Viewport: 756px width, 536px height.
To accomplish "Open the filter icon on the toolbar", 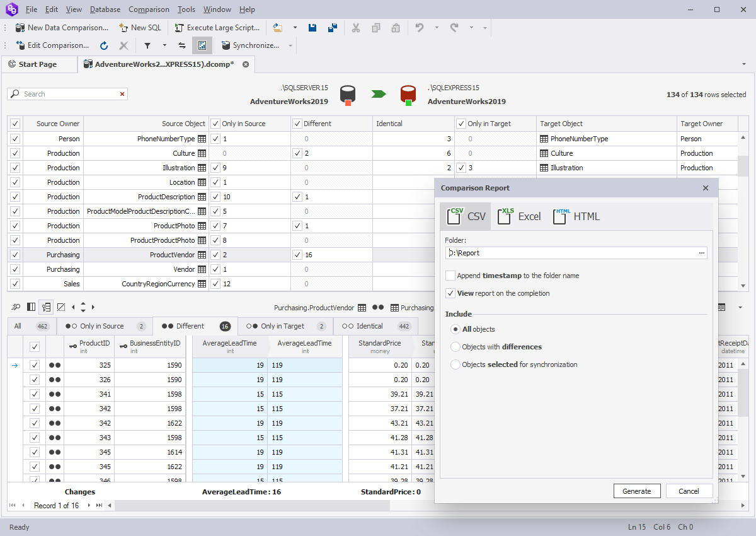I will point(147,45).
